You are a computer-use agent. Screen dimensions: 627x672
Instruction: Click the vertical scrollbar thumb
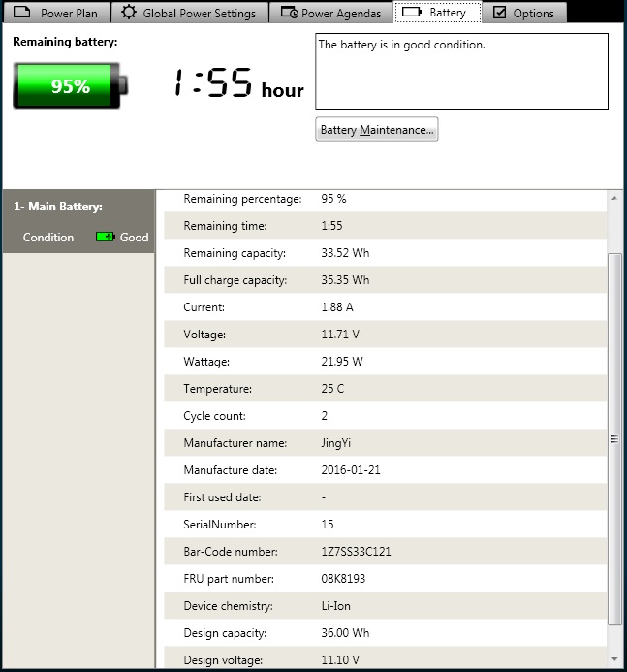click(614, 438)
